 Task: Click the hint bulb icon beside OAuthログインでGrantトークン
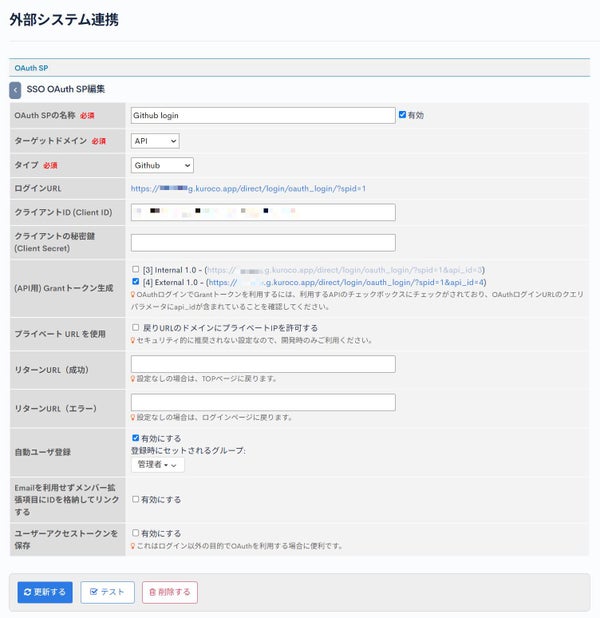133,295
